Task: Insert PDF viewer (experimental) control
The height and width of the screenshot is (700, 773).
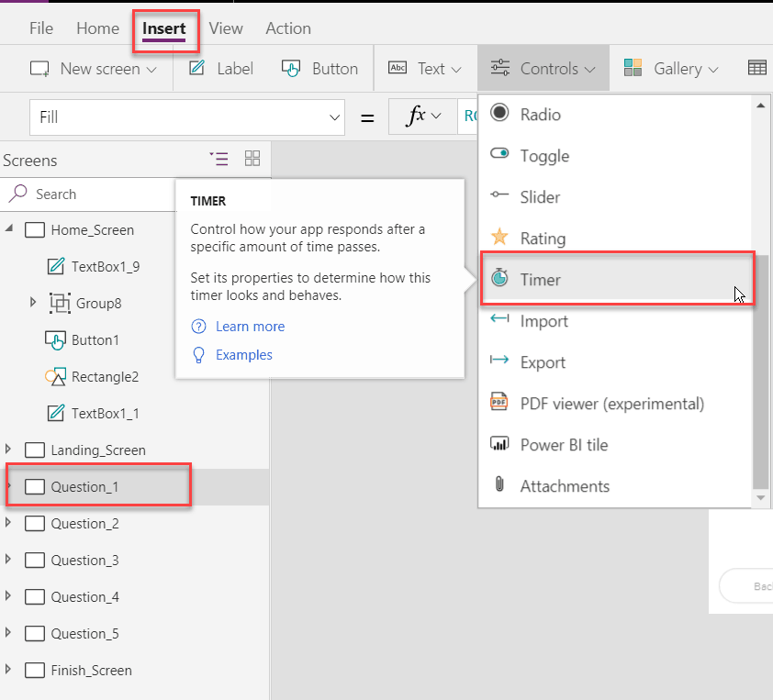Action: pos(615,404)
